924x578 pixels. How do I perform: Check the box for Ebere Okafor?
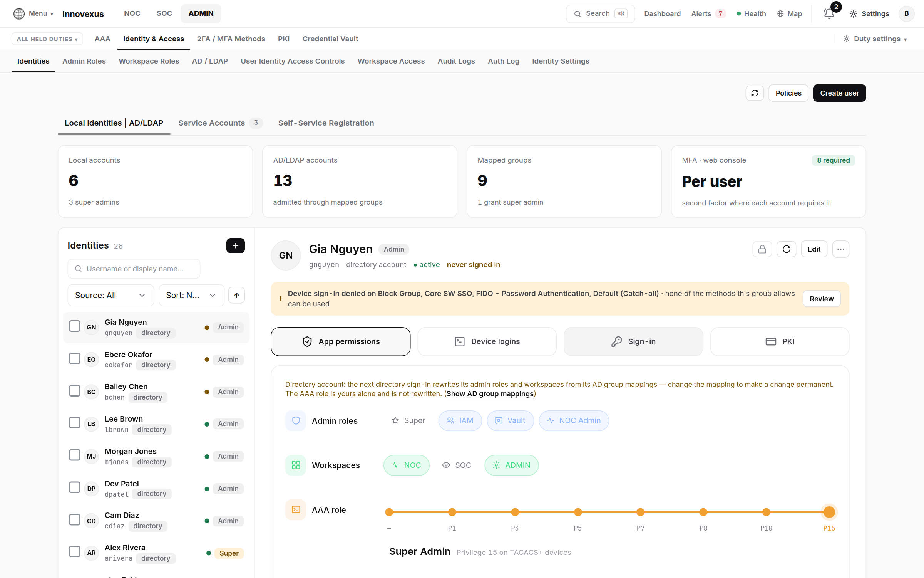point(74,359)
